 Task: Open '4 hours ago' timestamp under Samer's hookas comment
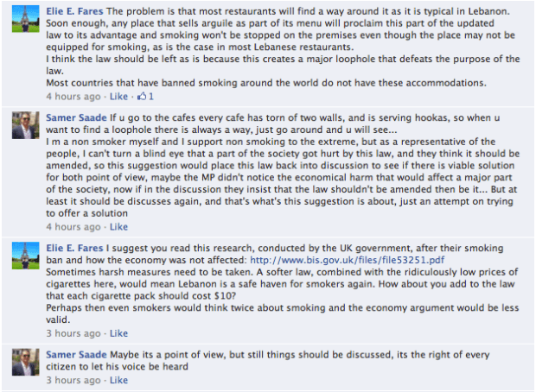[x=73, y=227]
